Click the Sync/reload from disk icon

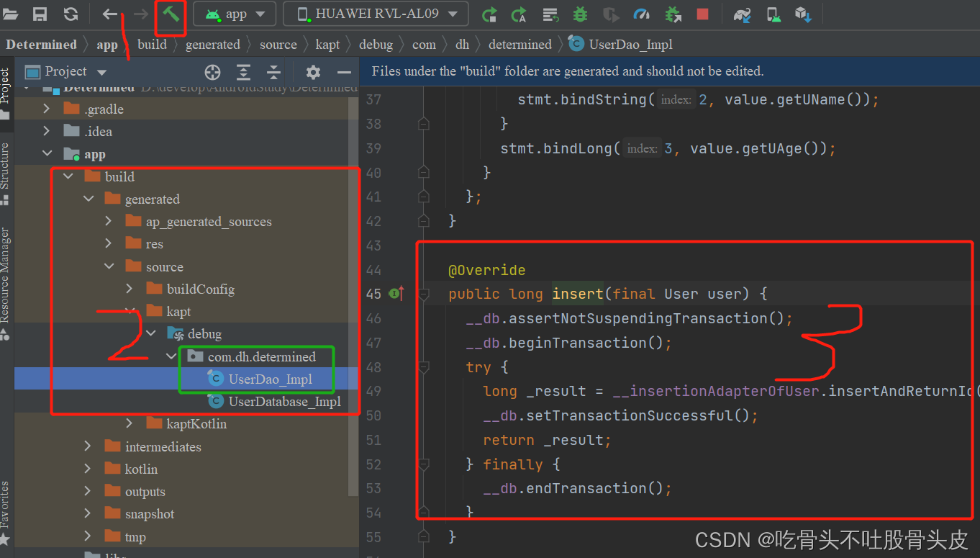[71, 14]
